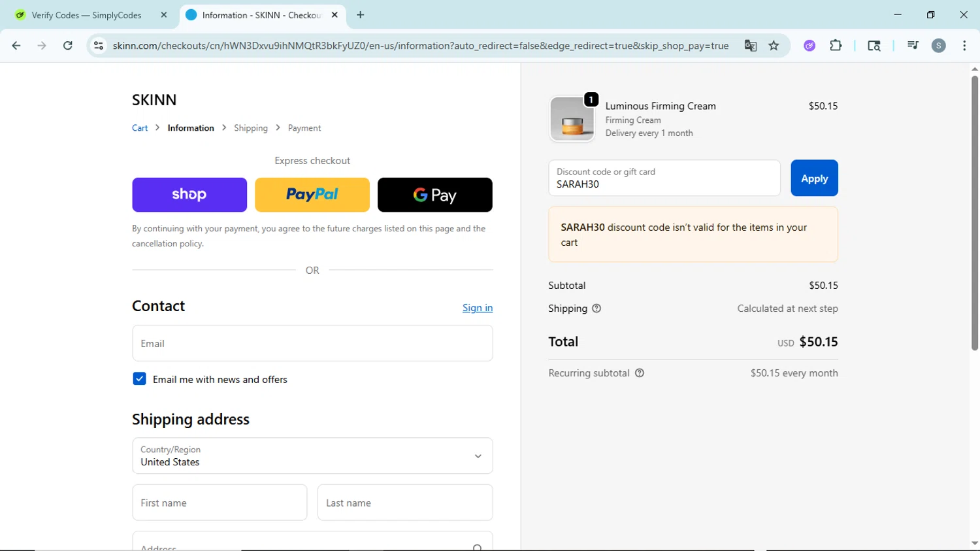Click the page vertical scrollbar thumb

pos(974,213)
